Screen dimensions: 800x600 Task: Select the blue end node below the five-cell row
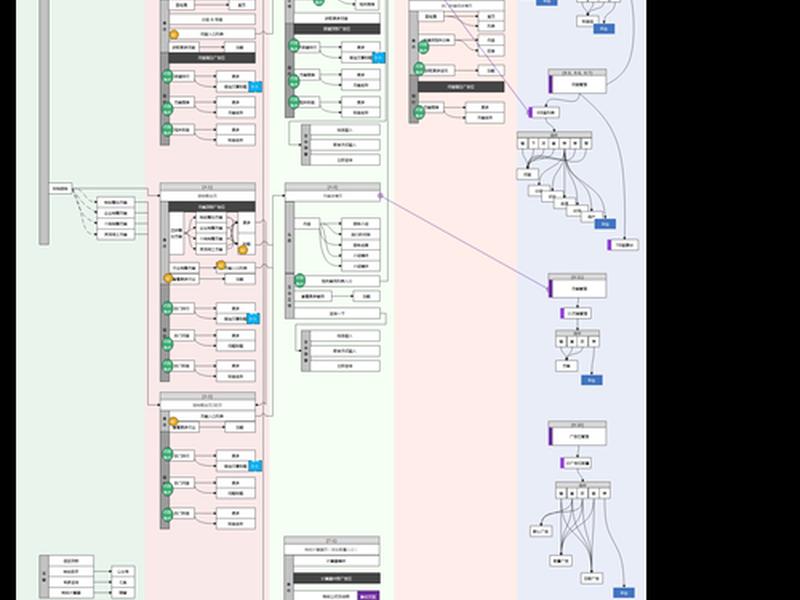pyautogui.click(x=623, y=593)
